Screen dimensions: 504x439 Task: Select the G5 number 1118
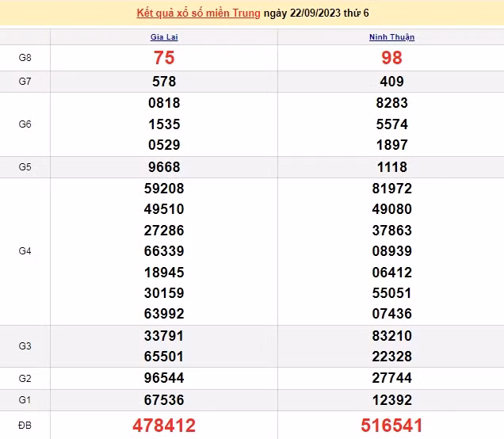(x=391, y=167)
